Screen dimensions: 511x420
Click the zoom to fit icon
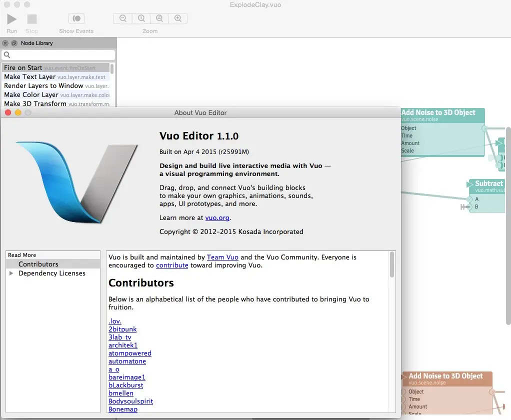[159, 18]
